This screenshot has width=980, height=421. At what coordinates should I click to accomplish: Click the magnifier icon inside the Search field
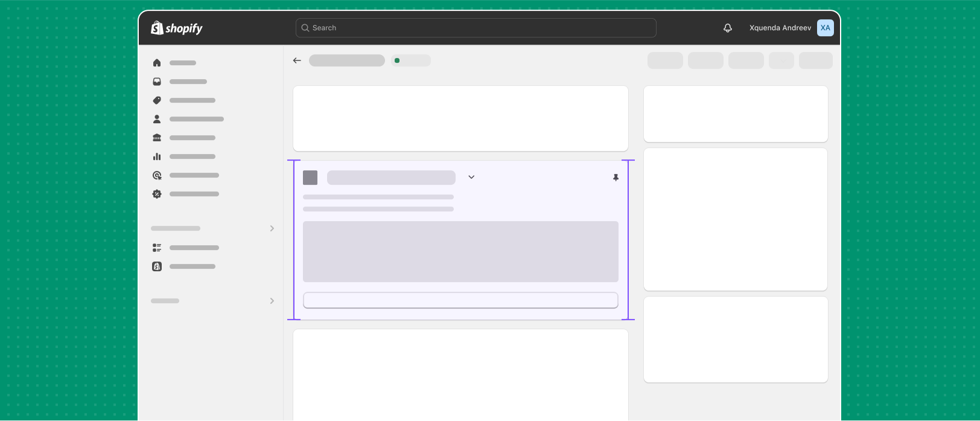(305, 28)
